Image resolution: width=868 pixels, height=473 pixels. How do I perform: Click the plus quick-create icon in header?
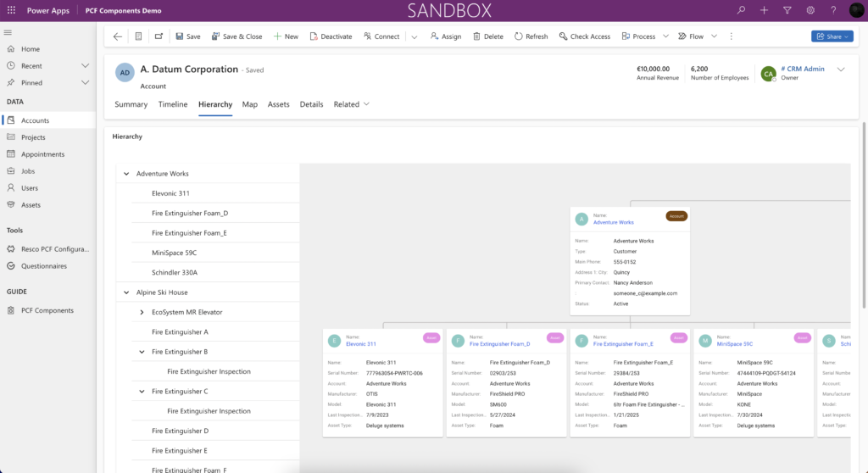click(764, 10)
